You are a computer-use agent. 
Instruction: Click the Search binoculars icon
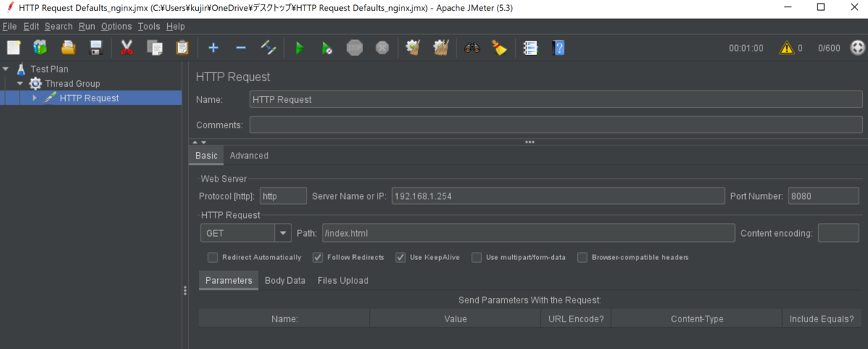(x=472, y=48)
